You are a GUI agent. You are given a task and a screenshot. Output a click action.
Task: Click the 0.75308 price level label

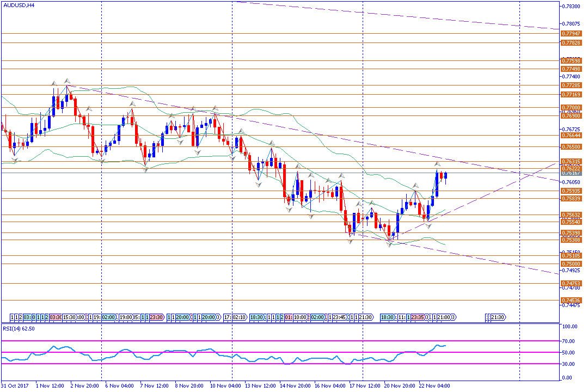571,240
